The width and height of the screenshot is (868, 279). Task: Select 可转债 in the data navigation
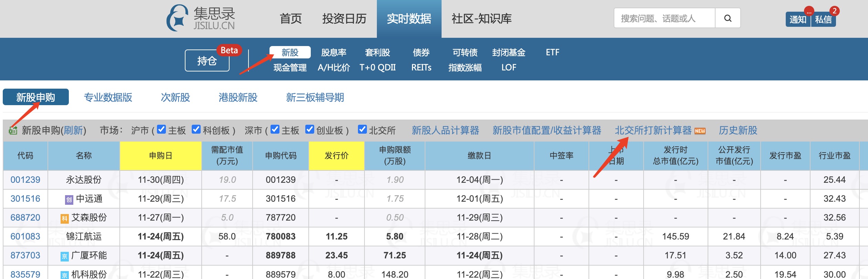[465, 53]
